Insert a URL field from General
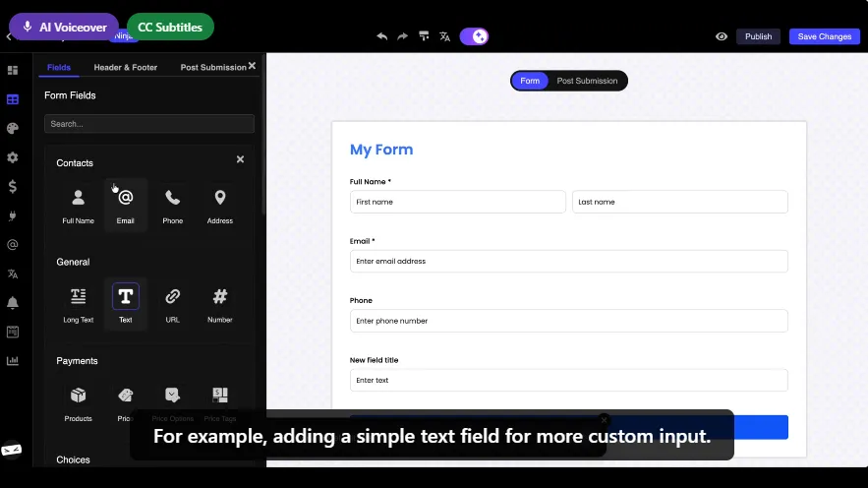Screen dimensions: 868x488 (173, 304)
